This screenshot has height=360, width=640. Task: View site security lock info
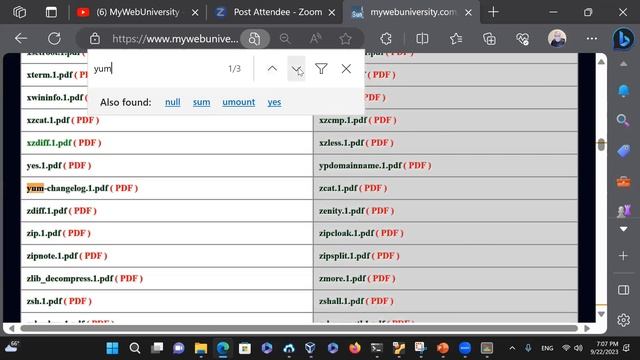click(95, 39)
